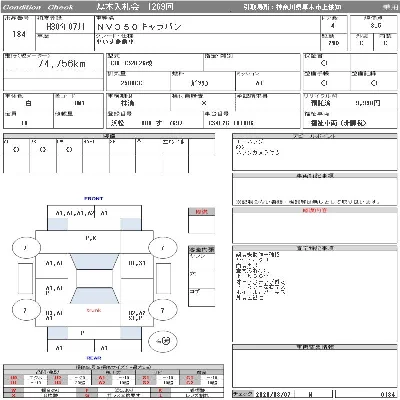Click the second circle mark in equipment row

coord(43,150)
